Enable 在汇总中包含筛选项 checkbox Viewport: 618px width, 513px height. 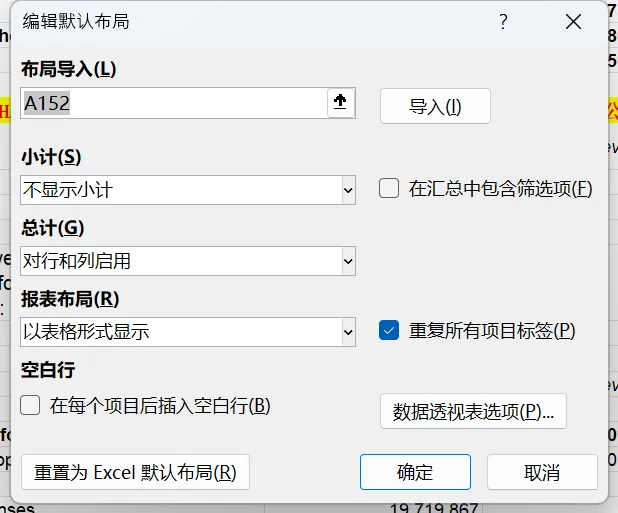389,188
